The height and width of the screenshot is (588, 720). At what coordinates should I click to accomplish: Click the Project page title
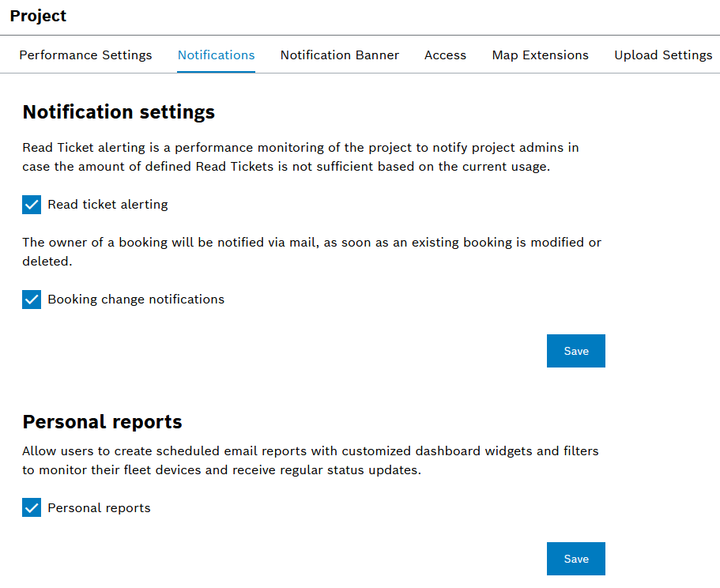(x=38, y=16)
